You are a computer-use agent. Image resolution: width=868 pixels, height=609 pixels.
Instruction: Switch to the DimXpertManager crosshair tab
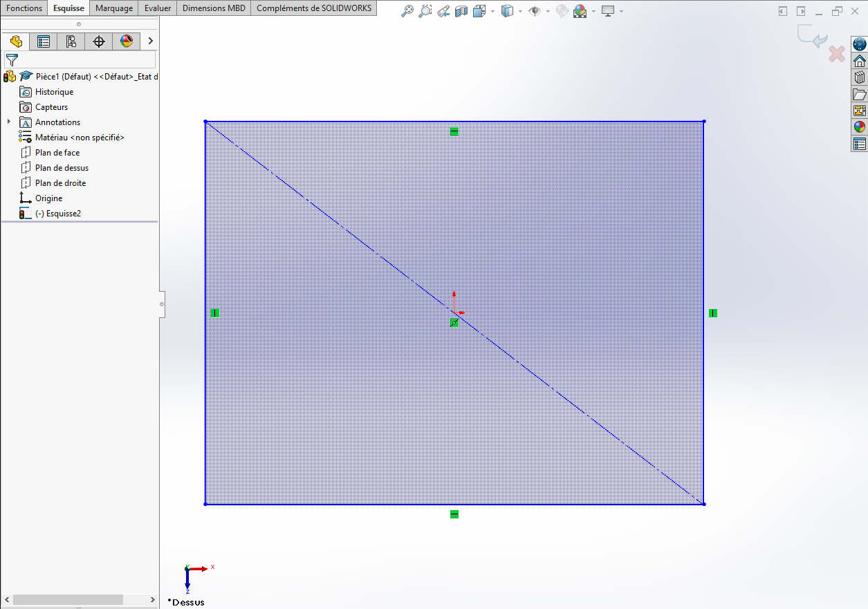(99, 41)
